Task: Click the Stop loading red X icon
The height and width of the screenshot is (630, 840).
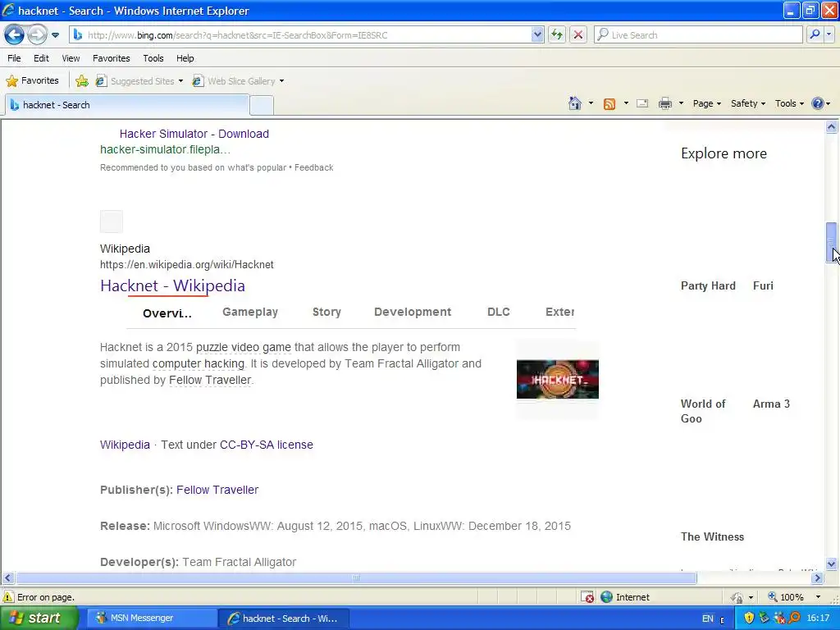Action: pyautogui.click(x=578, y=35)
